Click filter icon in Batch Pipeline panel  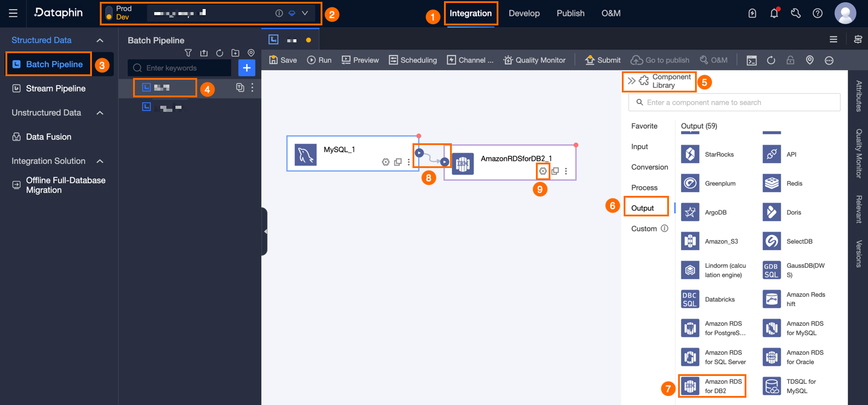[x=188, y=53]
